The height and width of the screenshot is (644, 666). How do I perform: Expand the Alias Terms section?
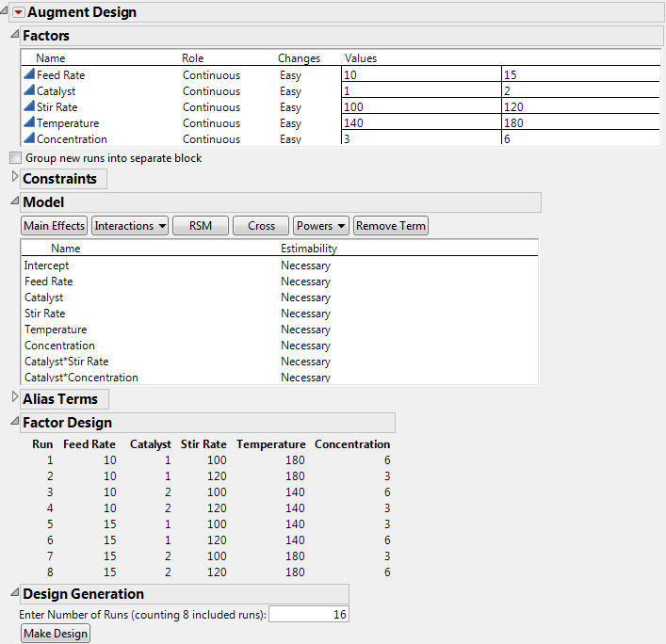point(14,398)
